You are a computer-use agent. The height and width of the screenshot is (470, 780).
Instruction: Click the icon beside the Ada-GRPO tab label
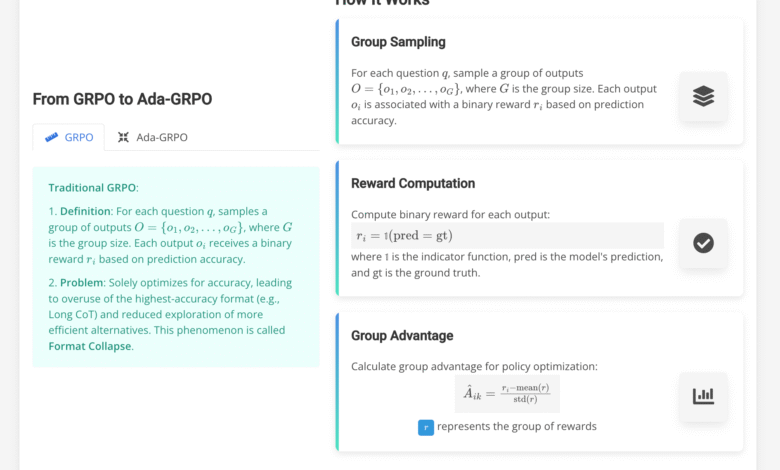[124, 137]
